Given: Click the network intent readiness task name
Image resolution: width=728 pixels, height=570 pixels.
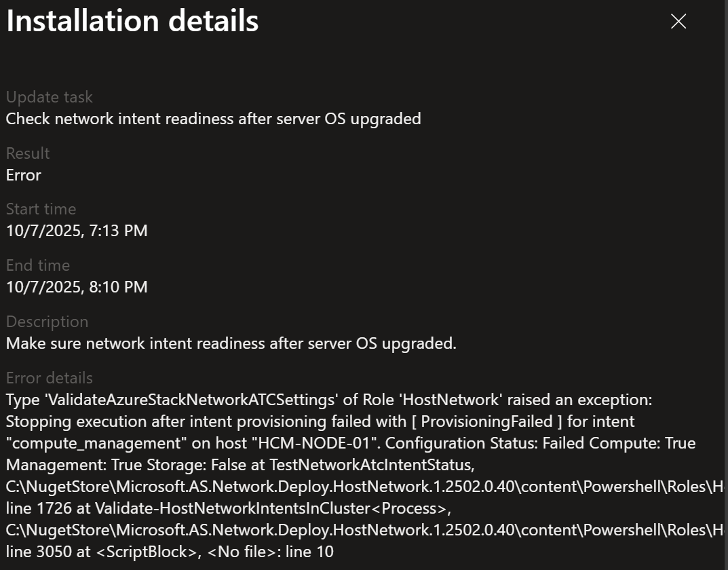Looking at the screenshot, I should click(x=214, y=119).
